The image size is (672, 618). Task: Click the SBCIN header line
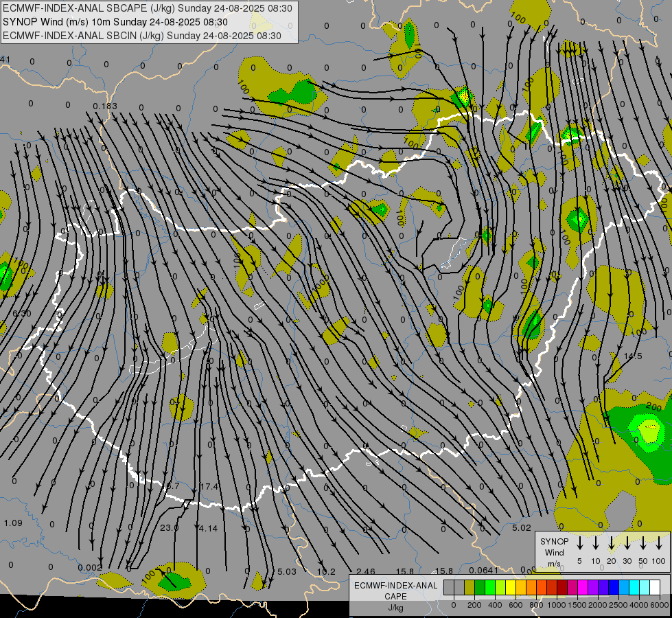pos(142,36)
